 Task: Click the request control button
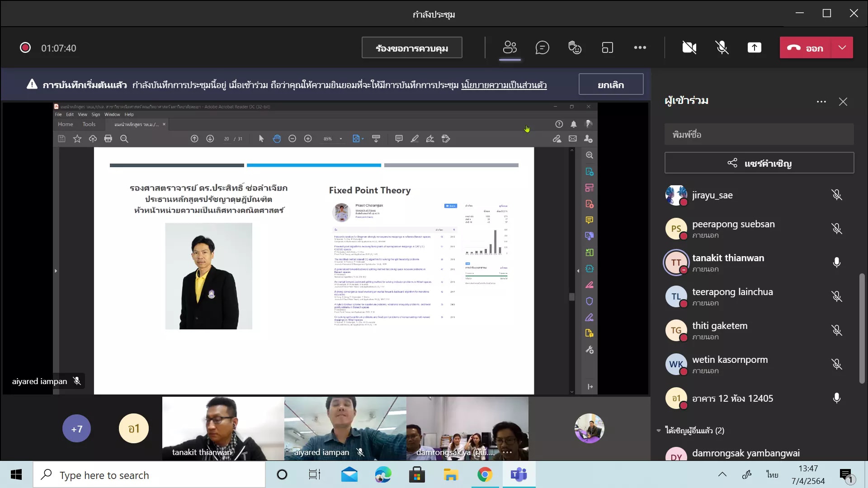point(411,48)
